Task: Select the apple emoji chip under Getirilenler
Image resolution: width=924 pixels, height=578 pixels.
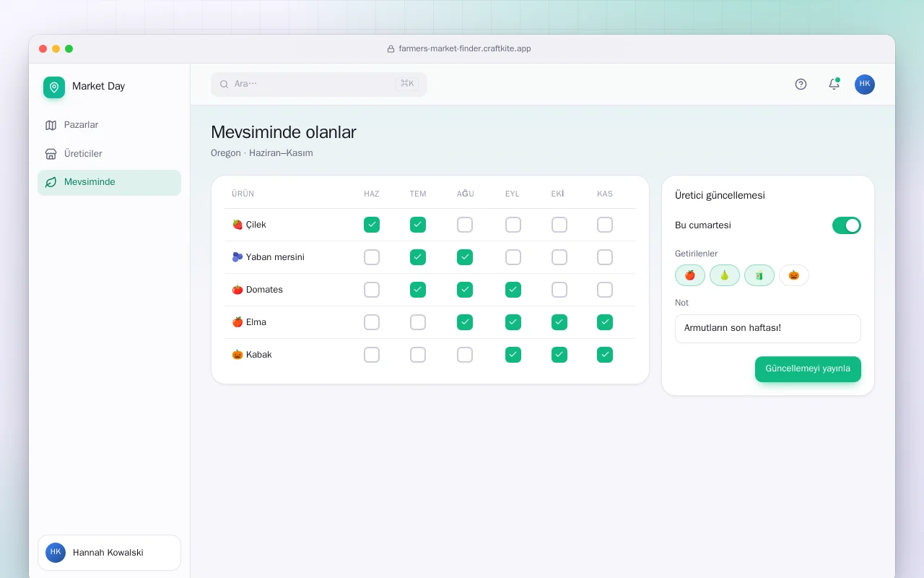Action: click(x=690, y=275)
